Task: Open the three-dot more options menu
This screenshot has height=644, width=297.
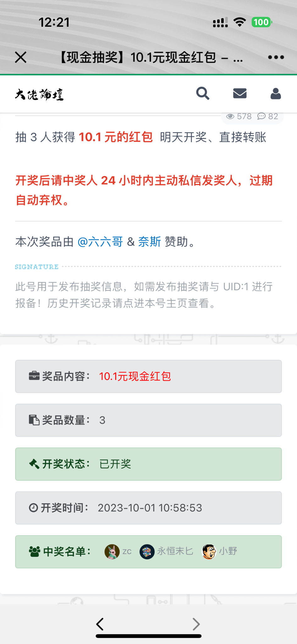Action: 276,57
